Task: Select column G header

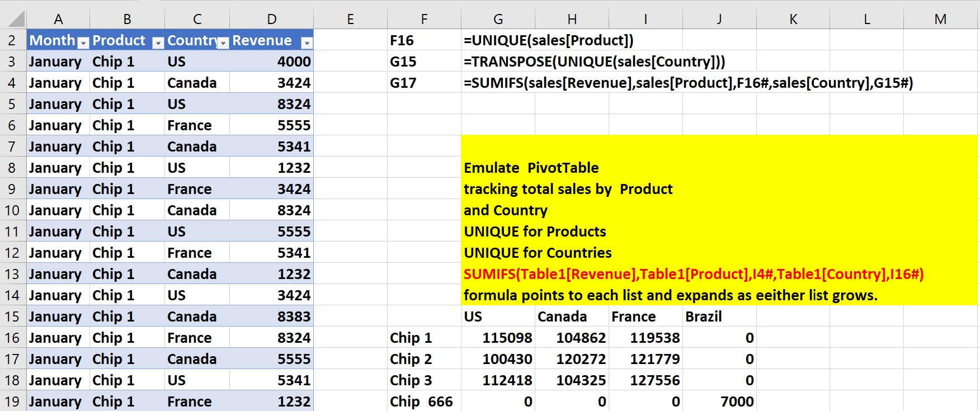Action: (x=498, y=20)
